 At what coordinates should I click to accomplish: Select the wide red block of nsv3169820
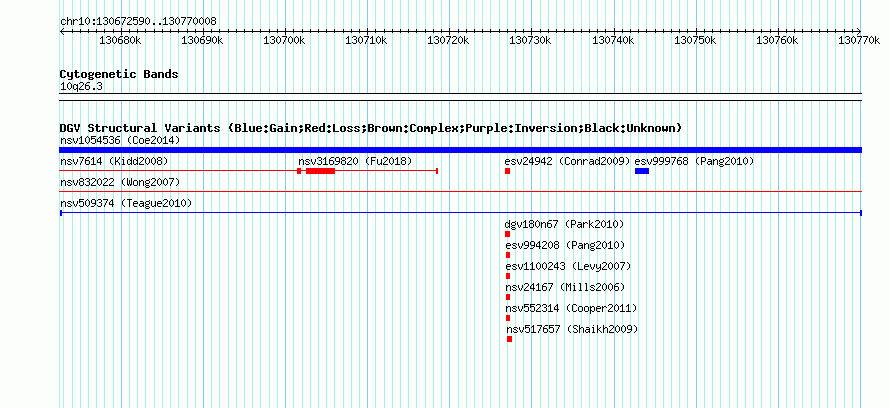(321, 171)
